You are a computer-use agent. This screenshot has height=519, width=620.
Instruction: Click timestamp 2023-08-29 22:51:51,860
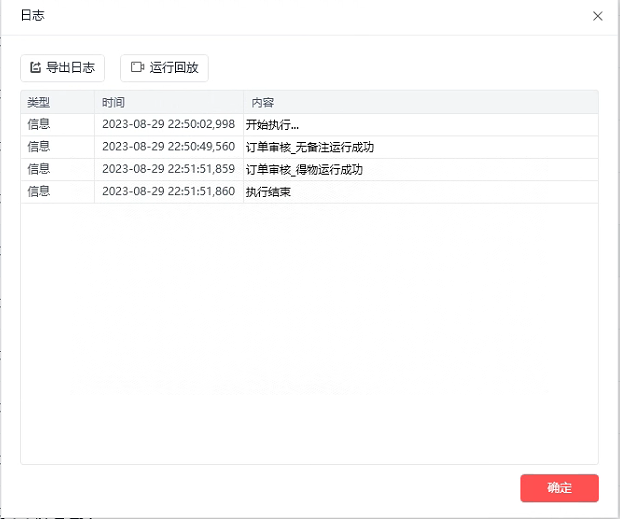(168, 191)
